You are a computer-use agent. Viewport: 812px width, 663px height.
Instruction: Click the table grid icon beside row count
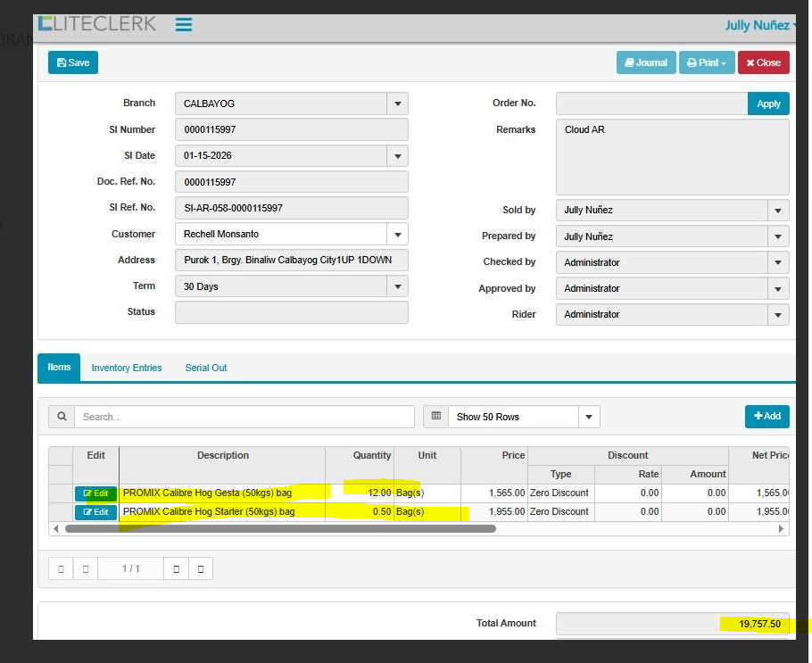click(x=435, y=417)
